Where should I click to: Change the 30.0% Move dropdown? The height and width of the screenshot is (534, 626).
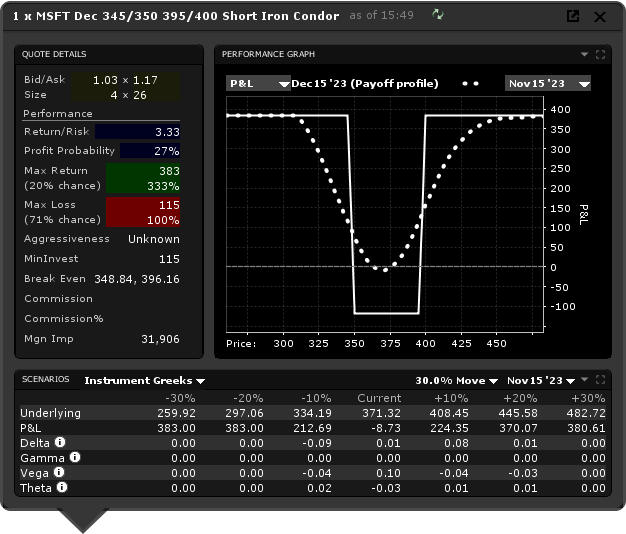(456, 381)
